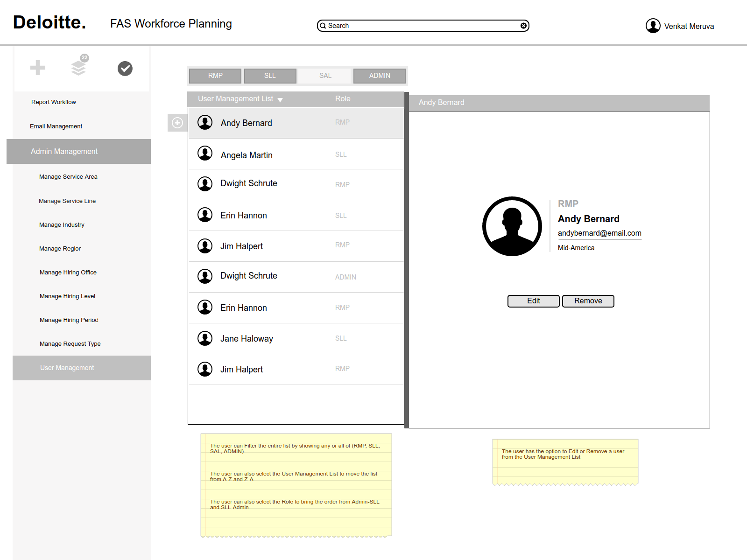747x560 pixels.
Task: Sort the list by the Role column header
Action: pos(343,99)
